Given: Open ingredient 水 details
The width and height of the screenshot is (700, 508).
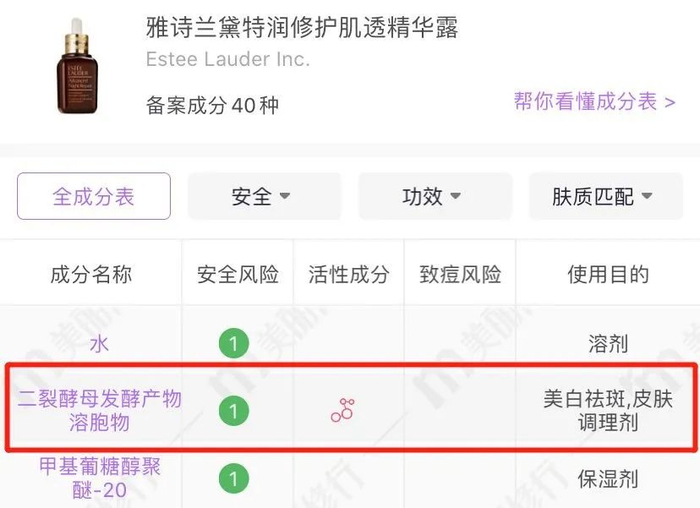Looking at the screenshot, I should pyautogui.click(x=99, y=345).
